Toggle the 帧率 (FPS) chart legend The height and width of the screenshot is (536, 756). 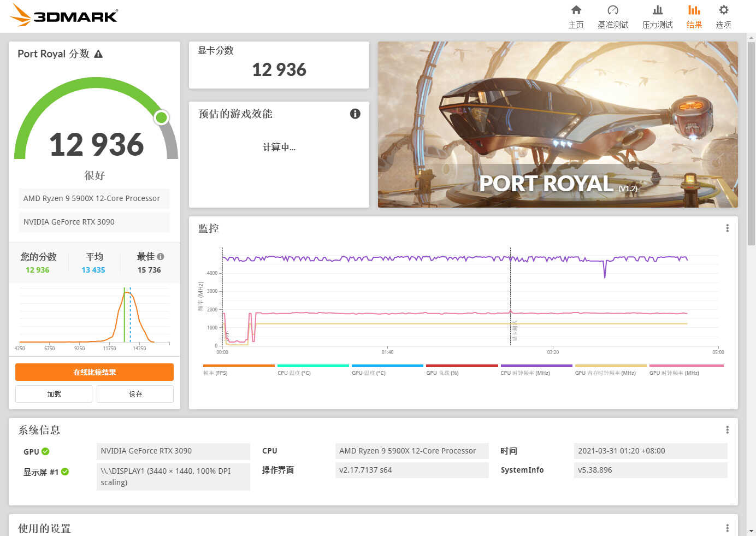239,370
